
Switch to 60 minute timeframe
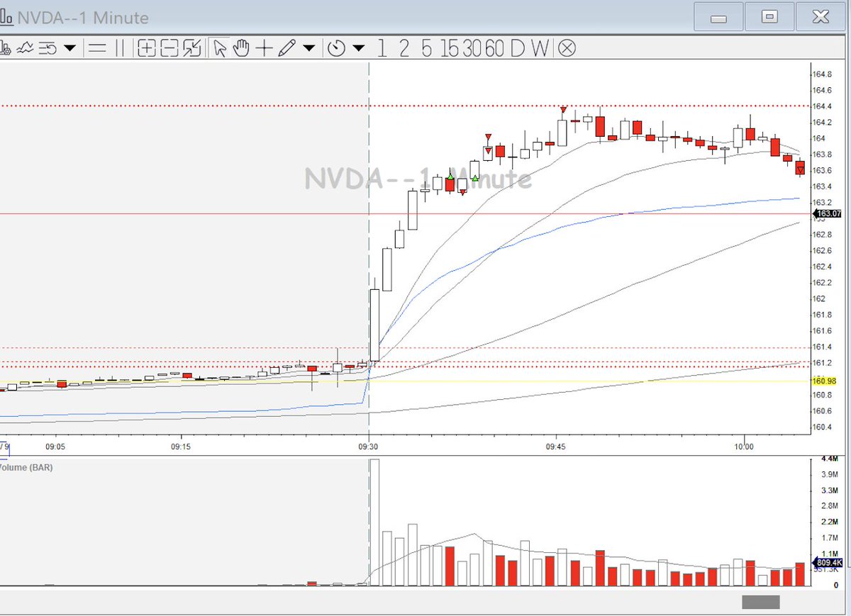point(494,48)
